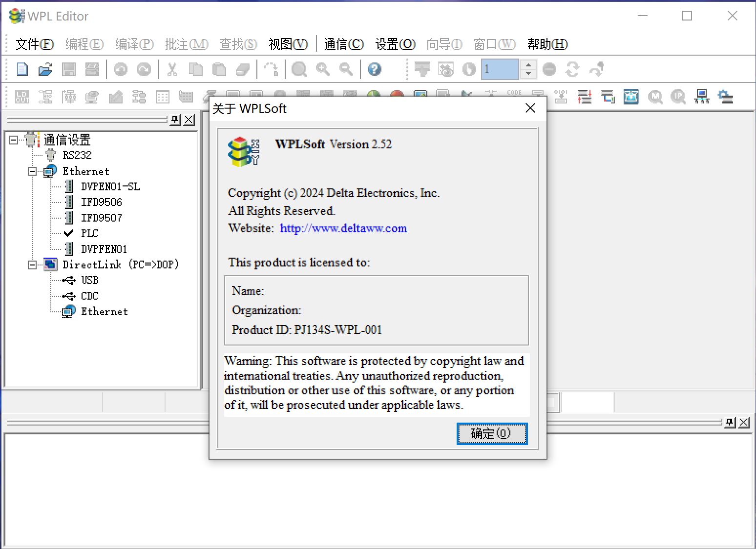Screen dimensions: 756x549
Task: Open the www.deltaww.com website link
Action: pos(343,228)
